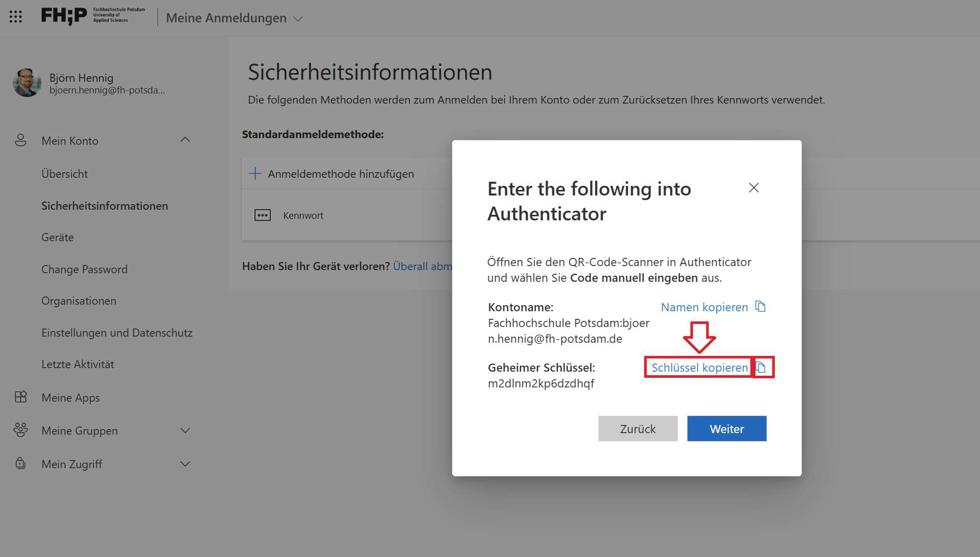The width and height of the screenshot is (980, 557).
Task: Open the app launcher grid icon
Action: click(x=16, y=17)
